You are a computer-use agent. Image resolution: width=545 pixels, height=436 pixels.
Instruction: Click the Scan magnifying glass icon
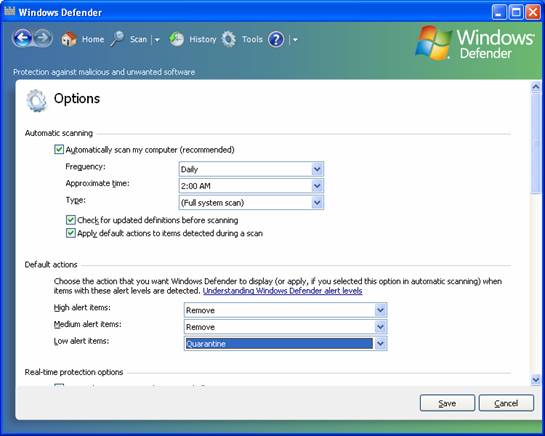pyautogui.click(x=117, y=39)
